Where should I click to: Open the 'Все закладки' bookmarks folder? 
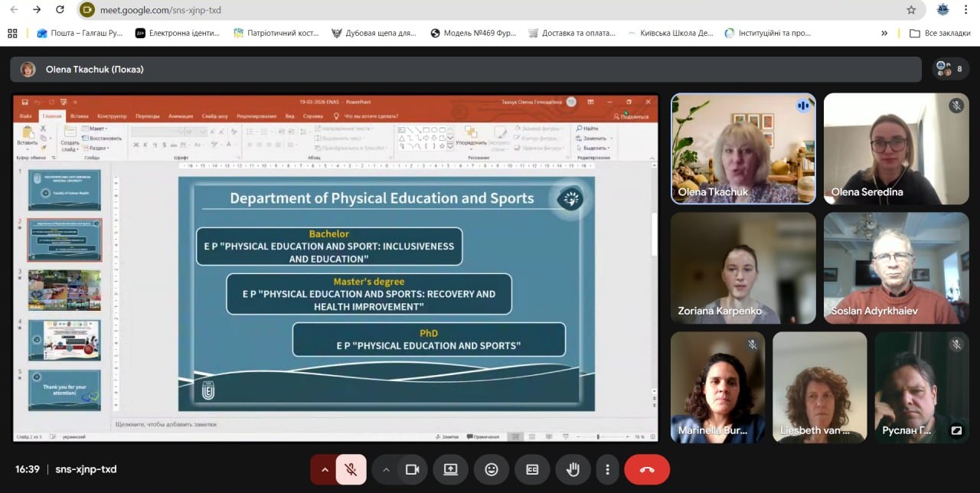[939, 33]
